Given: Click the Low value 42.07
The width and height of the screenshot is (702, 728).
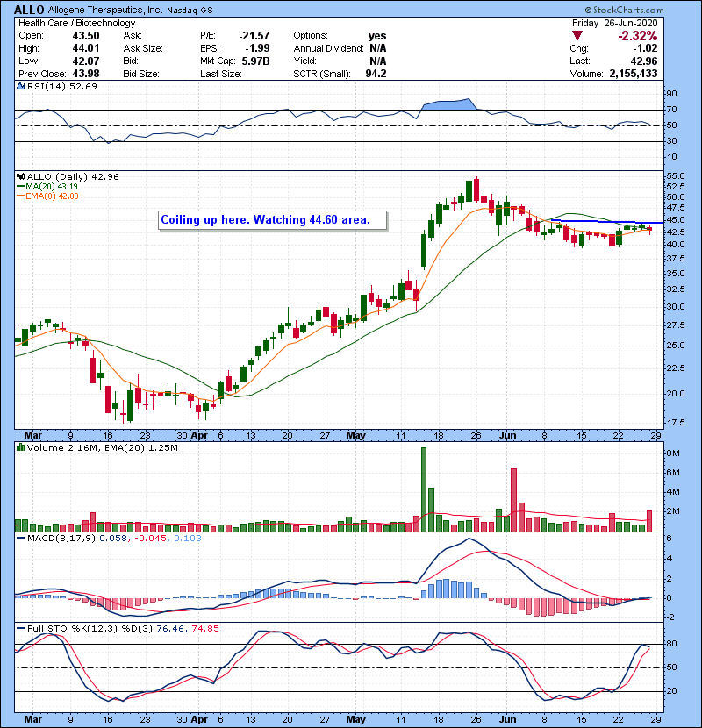Looking at the screenshot, I should [x=85, y=61].
